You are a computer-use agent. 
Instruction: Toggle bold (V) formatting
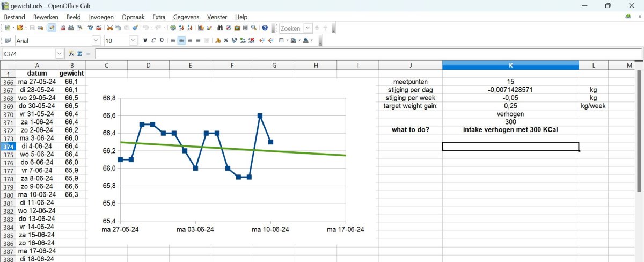pos(145,41)
